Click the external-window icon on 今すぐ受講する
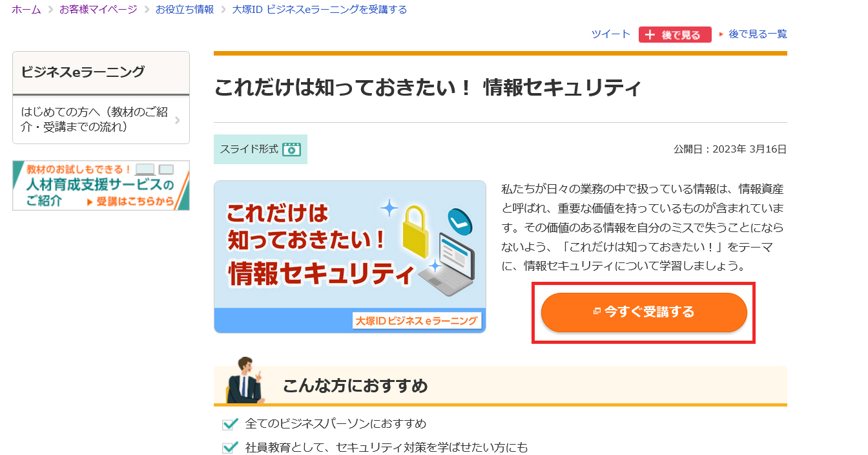The image size is (868, 455). (597, 312)
